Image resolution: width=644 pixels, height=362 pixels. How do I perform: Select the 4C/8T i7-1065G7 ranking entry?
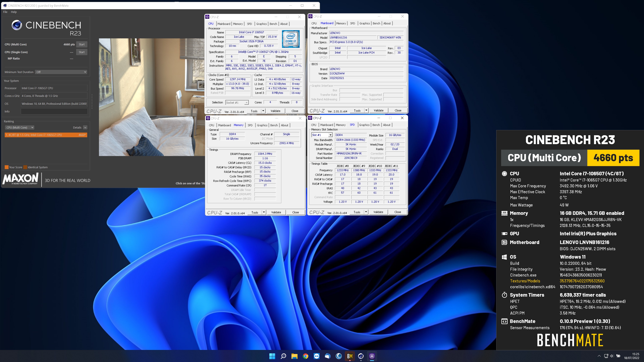point(46,135)
